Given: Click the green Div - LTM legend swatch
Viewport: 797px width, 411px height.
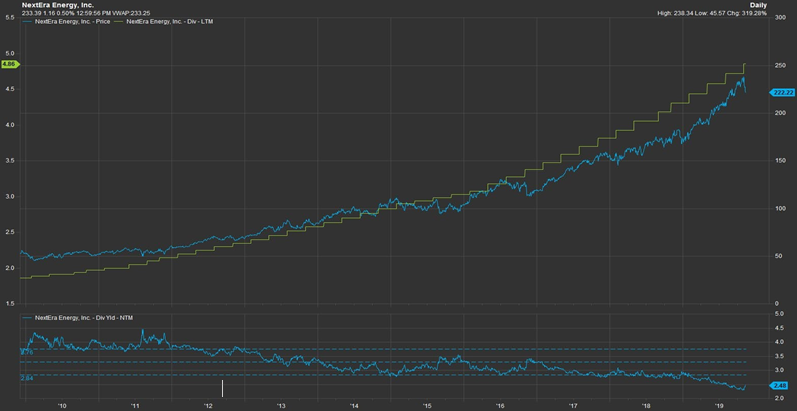Looking at the screenshot, I should point(119,22).
